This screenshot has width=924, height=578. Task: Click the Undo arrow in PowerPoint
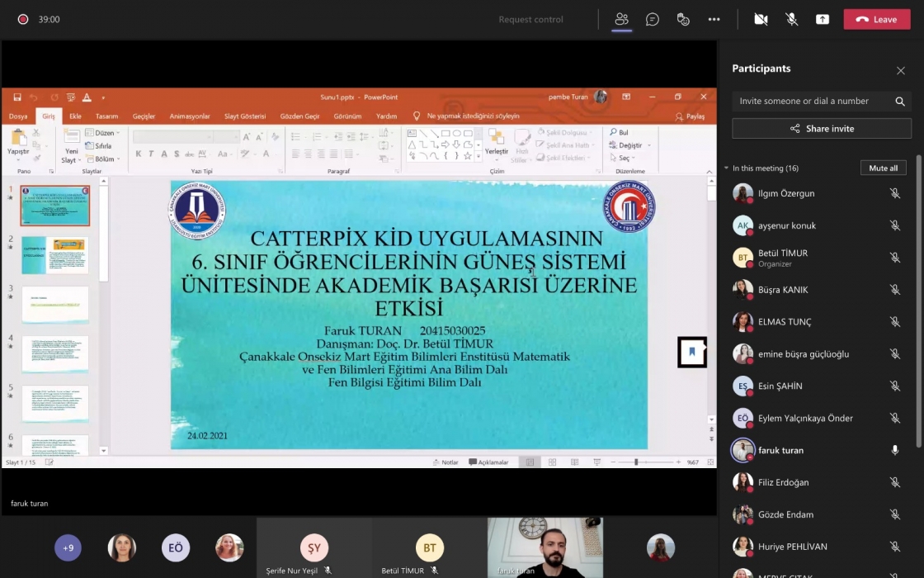[34, 97]
